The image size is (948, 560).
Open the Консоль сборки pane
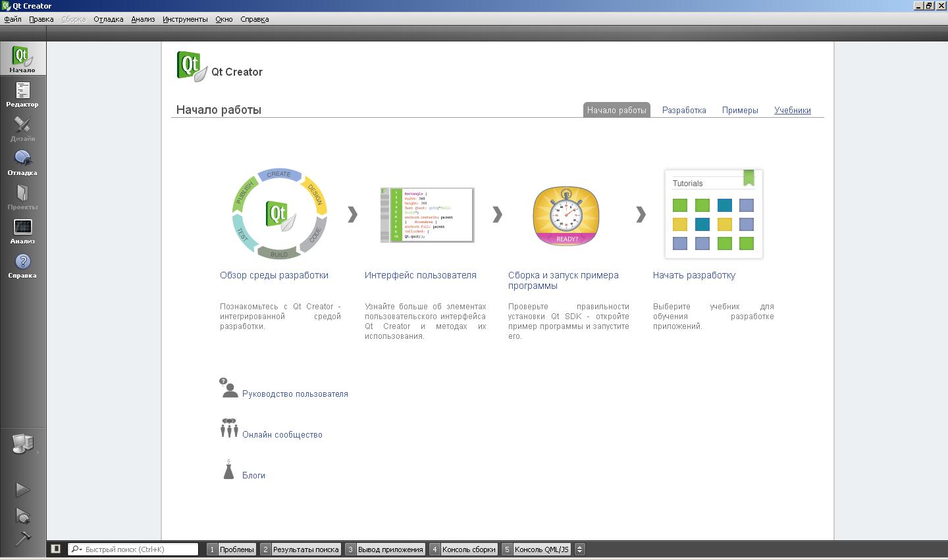[463, 549]
